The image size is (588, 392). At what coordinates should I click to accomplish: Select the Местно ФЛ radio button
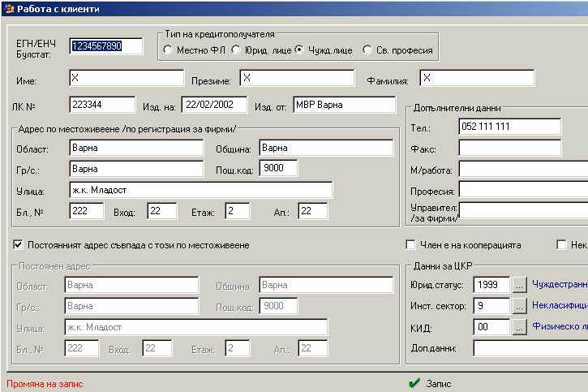pyautogui.click(x=168, y=50)
